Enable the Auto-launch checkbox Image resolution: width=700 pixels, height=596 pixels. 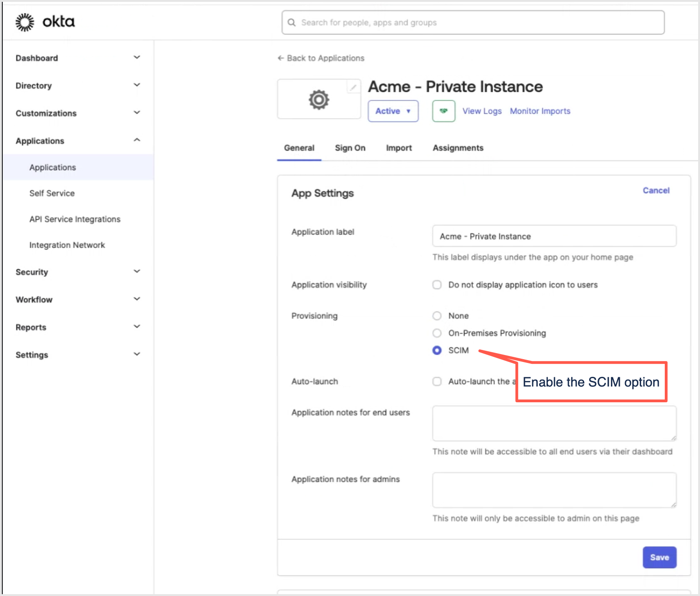tap(437, 381)
